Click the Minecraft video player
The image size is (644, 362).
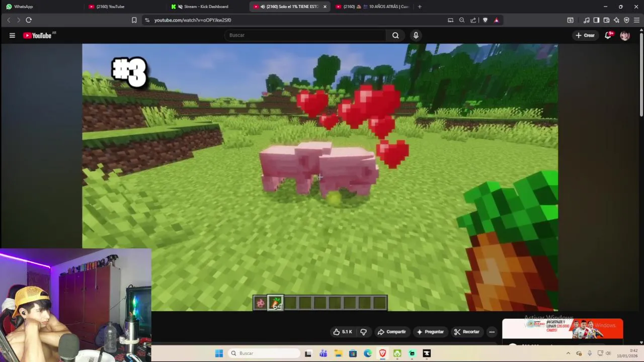click(320, 177)
